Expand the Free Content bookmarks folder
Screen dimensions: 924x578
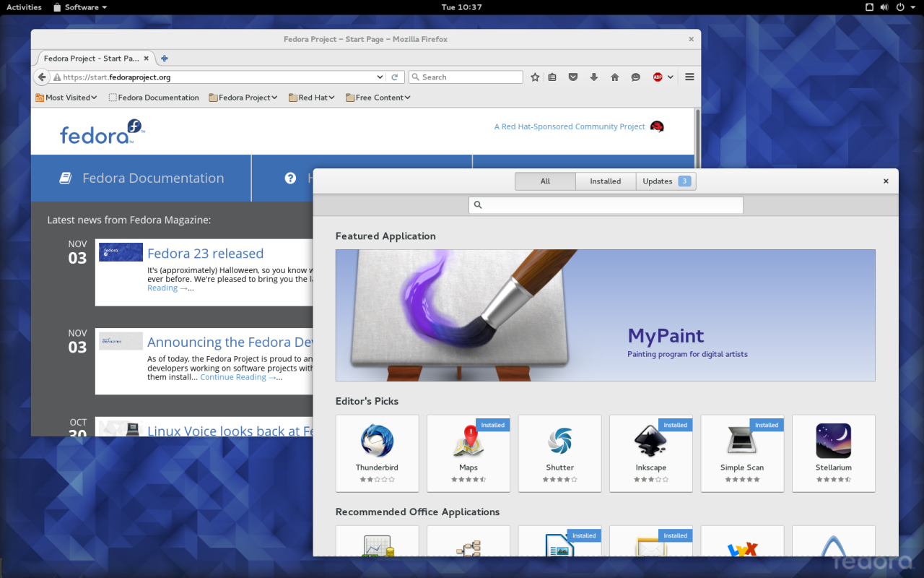(378, 98)
